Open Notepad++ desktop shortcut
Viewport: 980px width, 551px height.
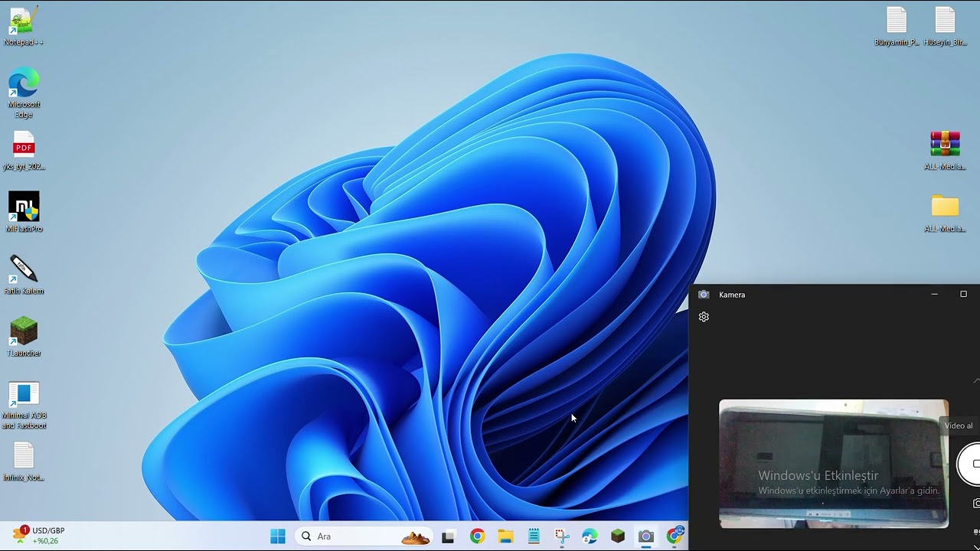tap(24, 26)
